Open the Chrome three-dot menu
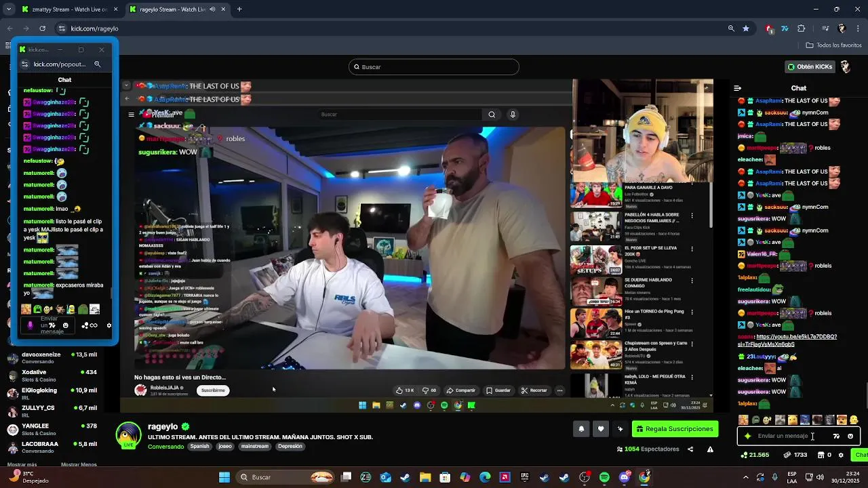 coord(857,28)
